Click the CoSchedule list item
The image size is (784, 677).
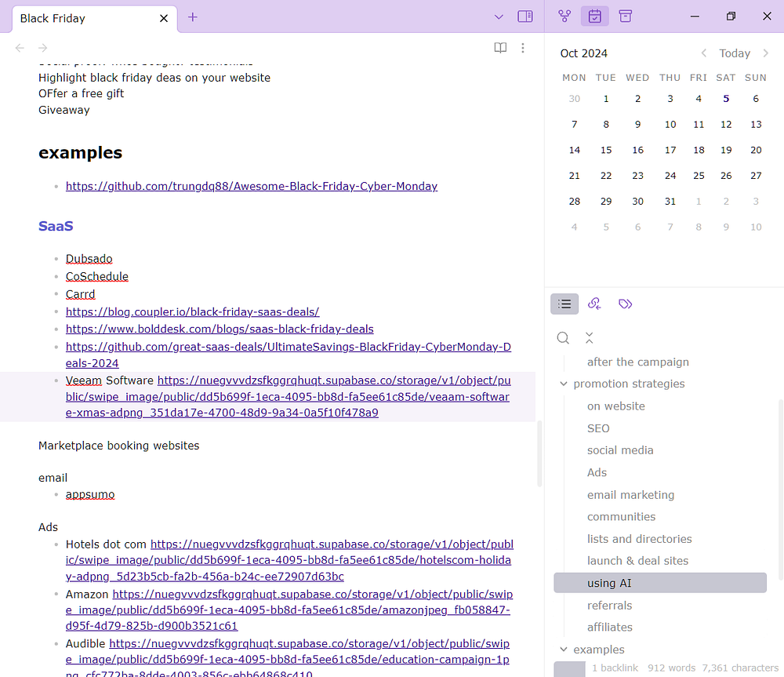click(97, 277)
